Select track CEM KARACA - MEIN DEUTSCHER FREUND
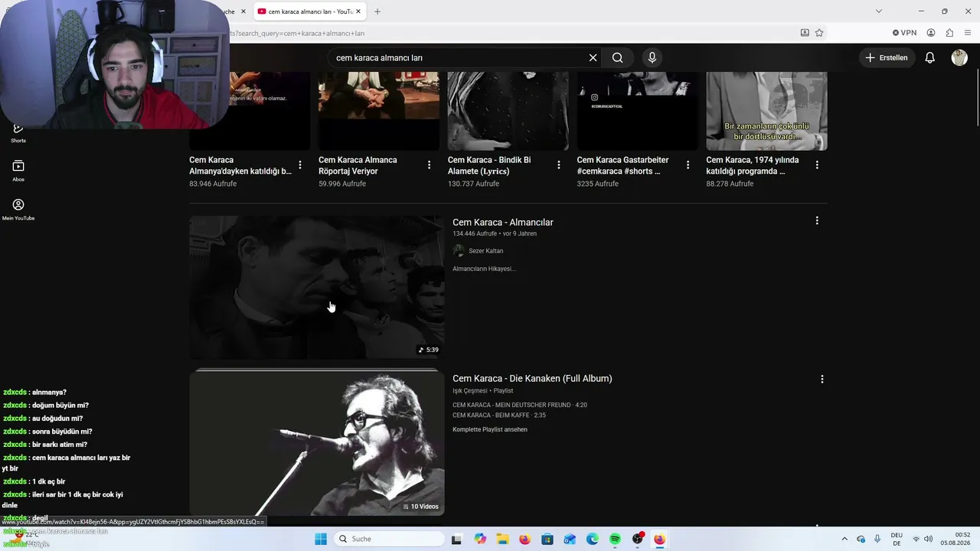The image size is (980, 551). [x=520, y=405]
